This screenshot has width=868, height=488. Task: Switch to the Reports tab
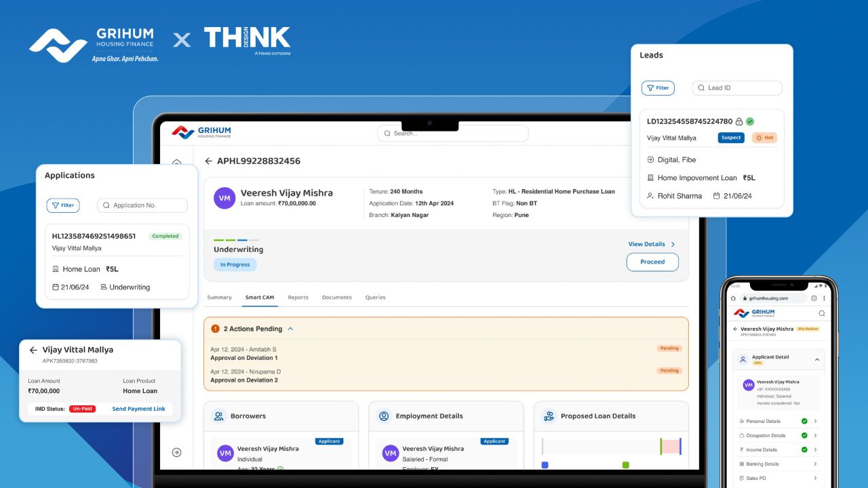pos(298,298)
